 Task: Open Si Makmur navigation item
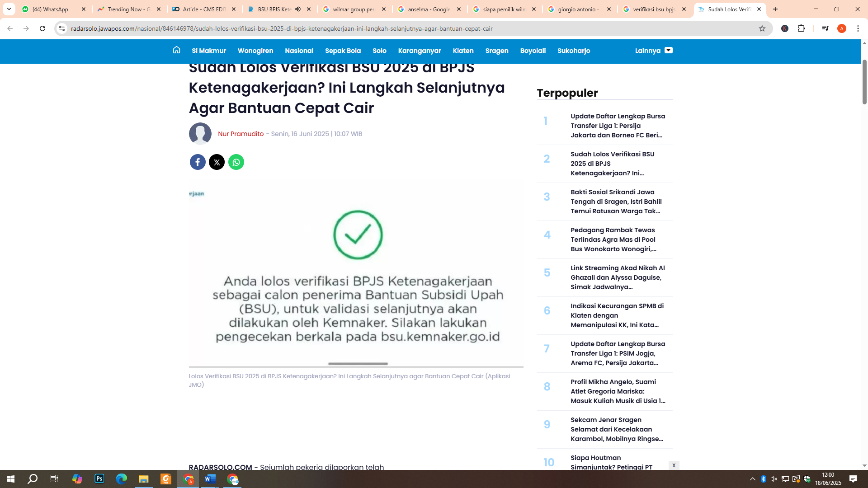(209, 51)
